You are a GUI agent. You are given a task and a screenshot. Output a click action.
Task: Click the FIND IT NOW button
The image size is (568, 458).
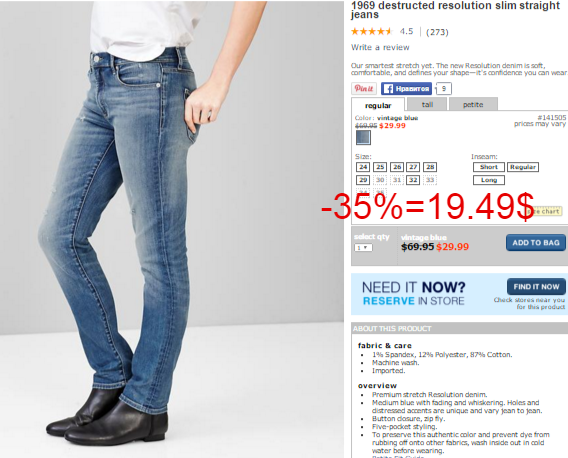click(536, 287)
